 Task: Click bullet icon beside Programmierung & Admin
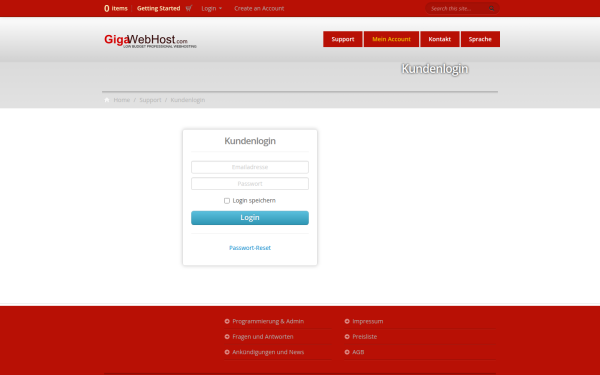[227, 321]
